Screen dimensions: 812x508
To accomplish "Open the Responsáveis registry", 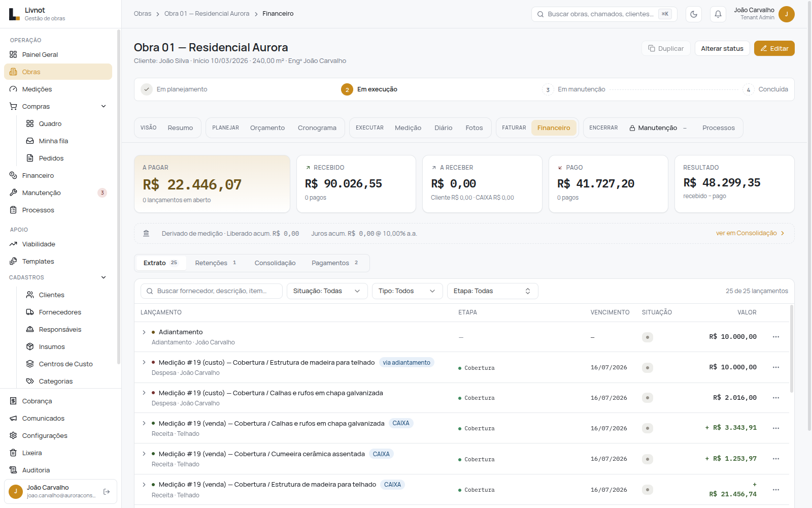I will (66, 329).
